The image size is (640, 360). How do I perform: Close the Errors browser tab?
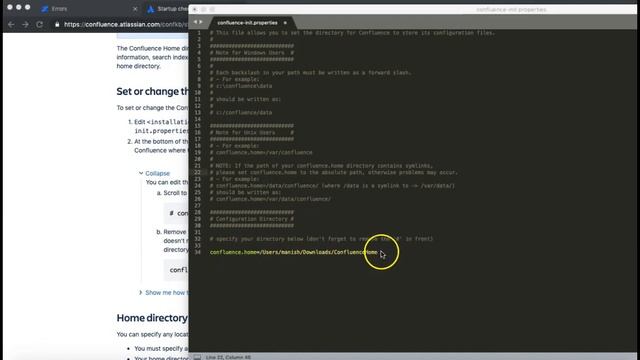coord(135,9)
